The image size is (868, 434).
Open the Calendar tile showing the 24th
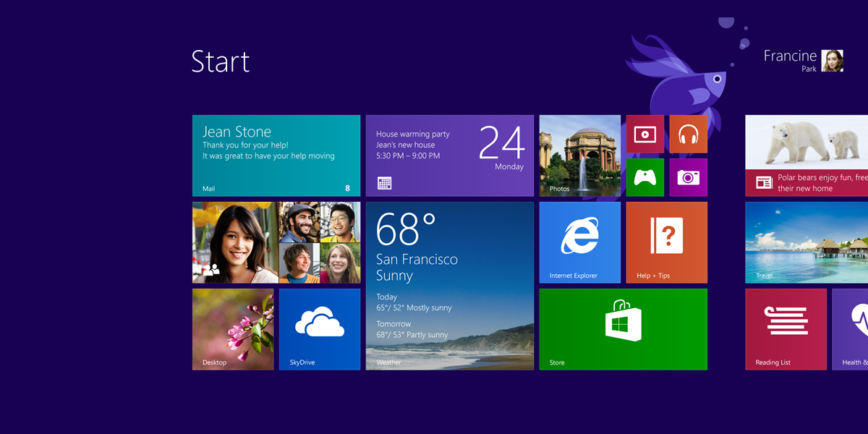coord(450,156)
